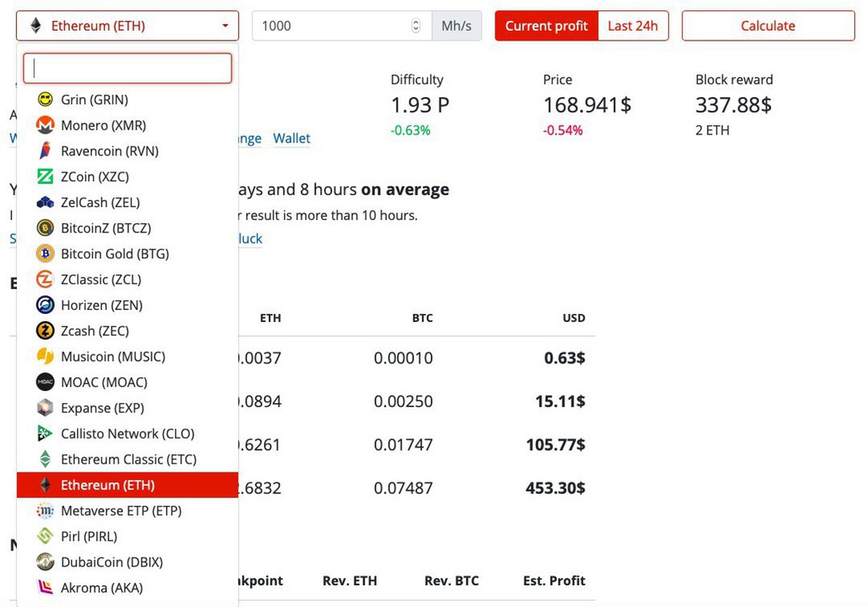Click the ZCoin green icon
Viewport: 868px width, 607px height.
(45, 176)
